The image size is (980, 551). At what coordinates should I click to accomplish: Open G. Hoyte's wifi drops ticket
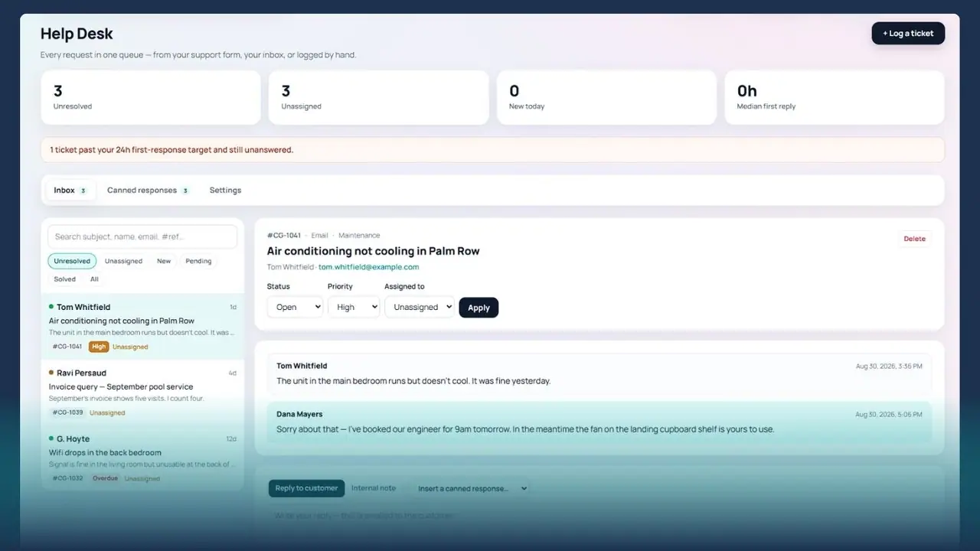pyautogui.click(x=142, y=458)
